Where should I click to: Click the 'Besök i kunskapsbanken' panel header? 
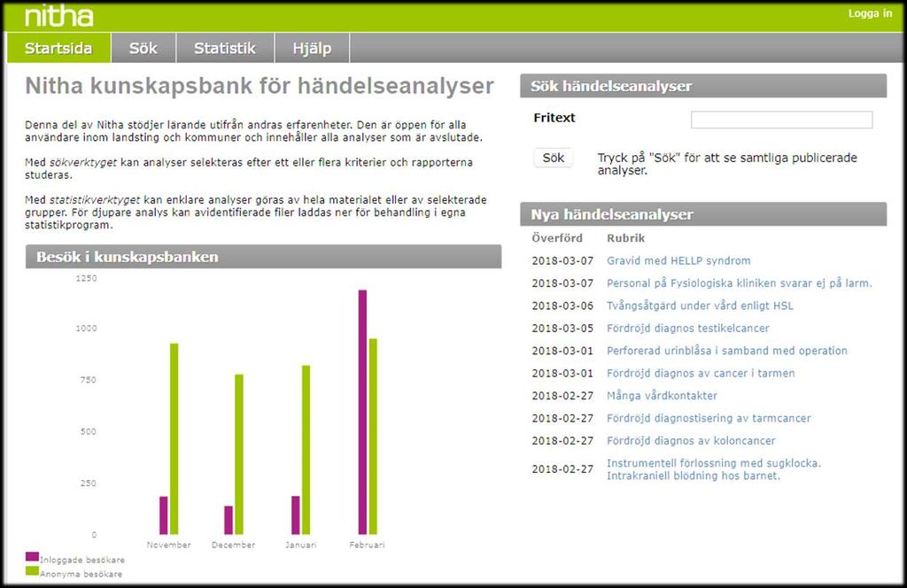[x=263, y=257]
